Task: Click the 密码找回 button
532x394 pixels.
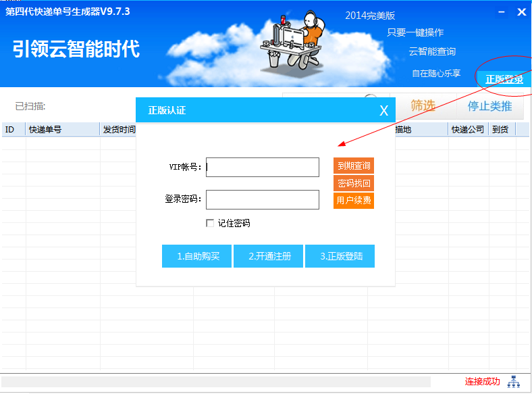Action: click(354, 183)
